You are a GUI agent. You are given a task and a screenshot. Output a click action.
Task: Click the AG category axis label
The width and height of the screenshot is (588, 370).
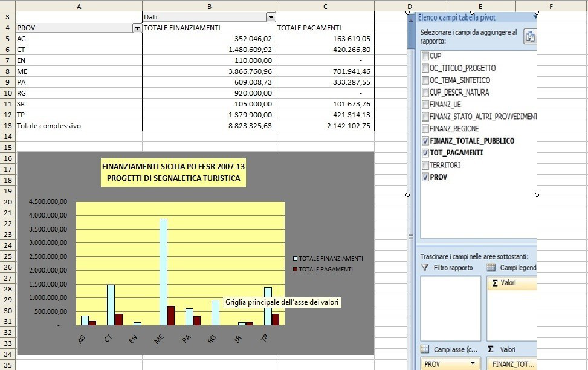point(82,339)
